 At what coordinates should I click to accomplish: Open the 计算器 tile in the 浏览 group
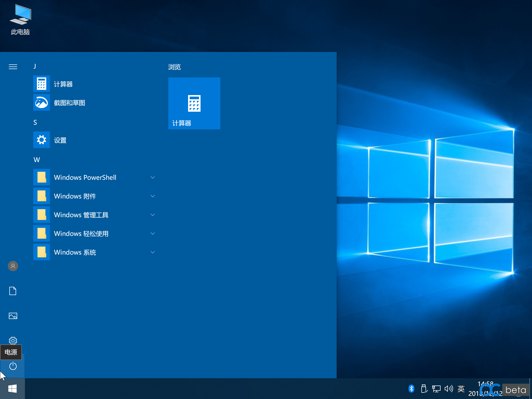(194, 103)
